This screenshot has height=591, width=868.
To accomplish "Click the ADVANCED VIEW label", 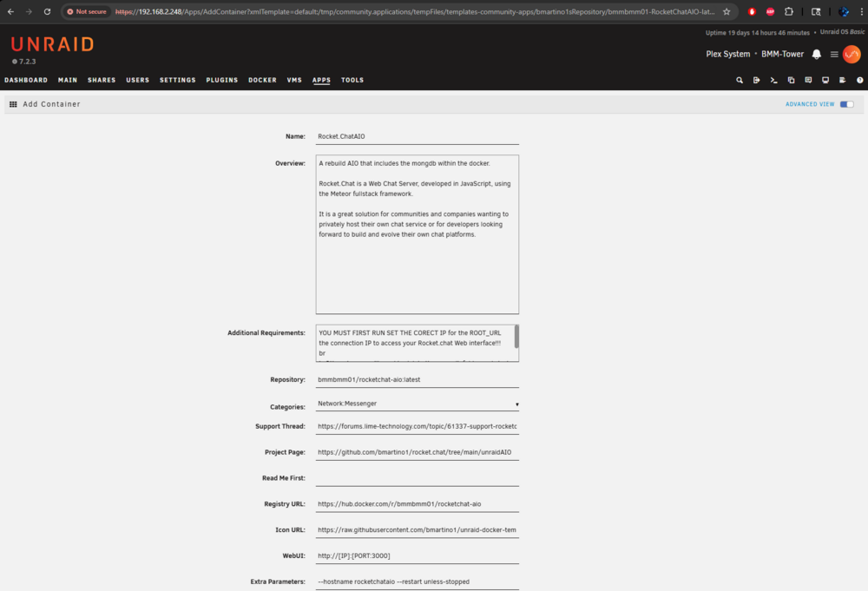I will pyautogui.click(x=810, y=104).
